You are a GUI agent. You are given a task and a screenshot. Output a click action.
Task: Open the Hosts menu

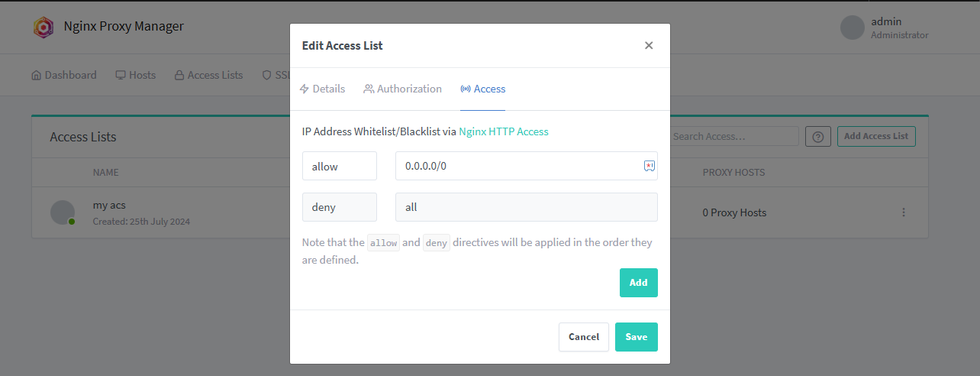click(135, 75)
